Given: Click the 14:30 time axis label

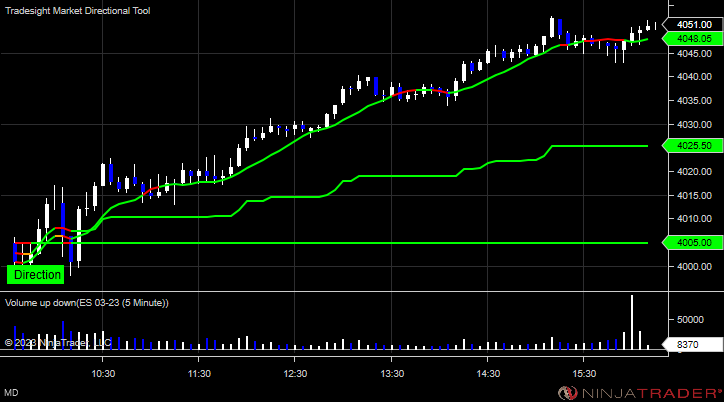Looking at the screenshot, I should click(488, 373).
